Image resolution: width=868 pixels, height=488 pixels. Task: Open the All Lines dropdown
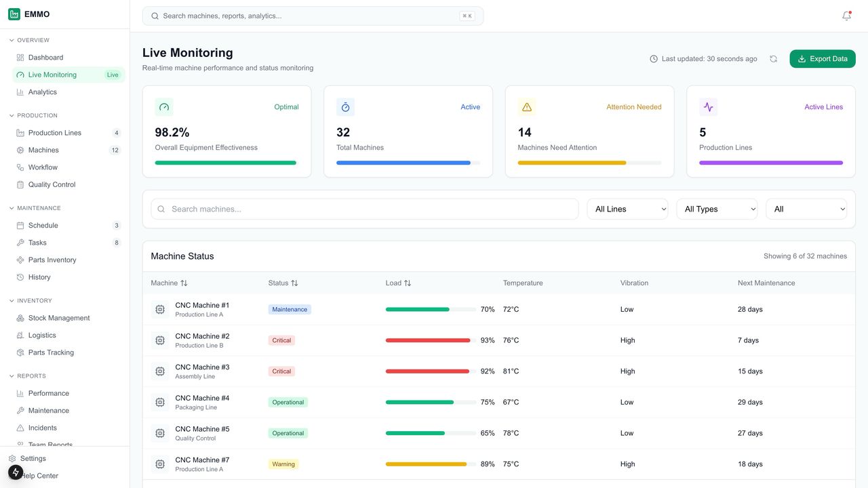pyautogui.click(x=627, y=209)
